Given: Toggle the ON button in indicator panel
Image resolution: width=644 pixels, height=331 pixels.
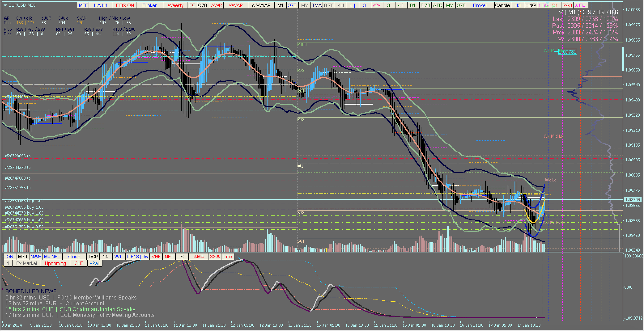Looking at the screenshot, I should (x=10, y=257).
